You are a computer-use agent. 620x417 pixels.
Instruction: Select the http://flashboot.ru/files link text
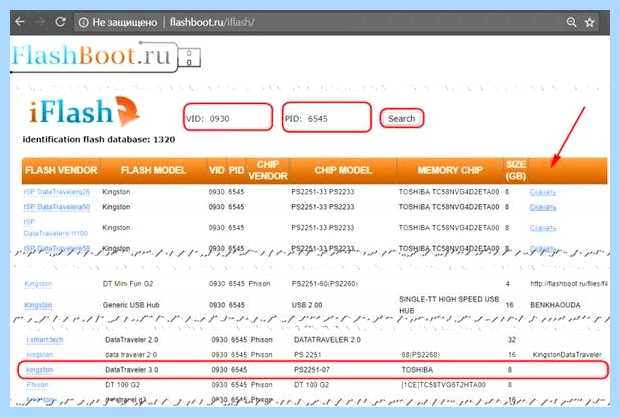pos(569,284)
